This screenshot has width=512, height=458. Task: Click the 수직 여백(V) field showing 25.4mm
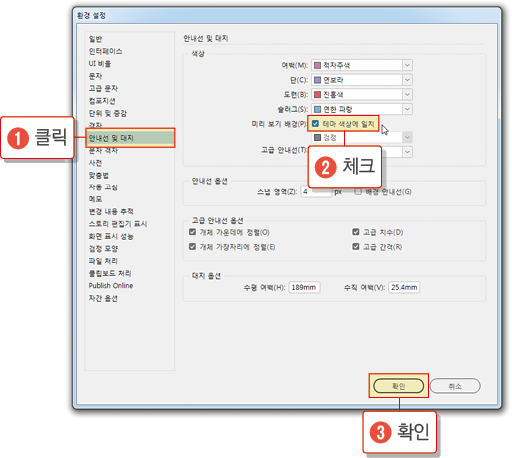404,287
